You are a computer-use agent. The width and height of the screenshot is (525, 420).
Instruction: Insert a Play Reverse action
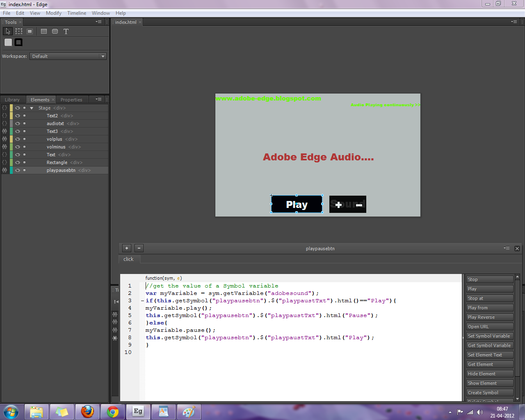[x=490, y=317]
